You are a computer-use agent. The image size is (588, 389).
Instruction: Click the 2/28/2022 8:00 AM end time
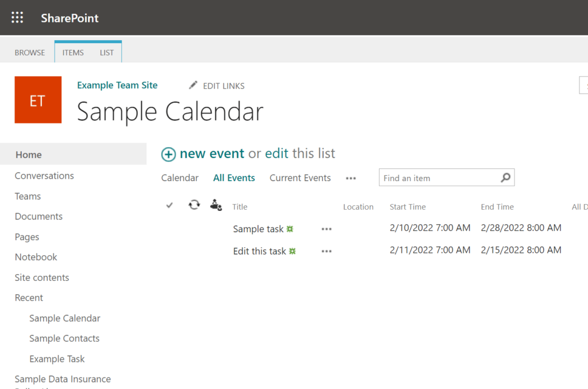coord(521,228)
